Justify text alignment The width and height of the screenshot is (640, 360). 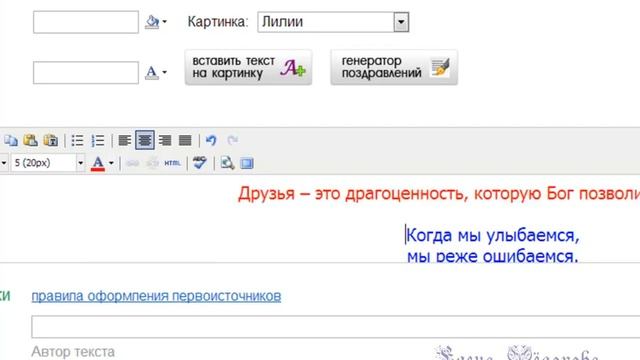click(185, 140)
